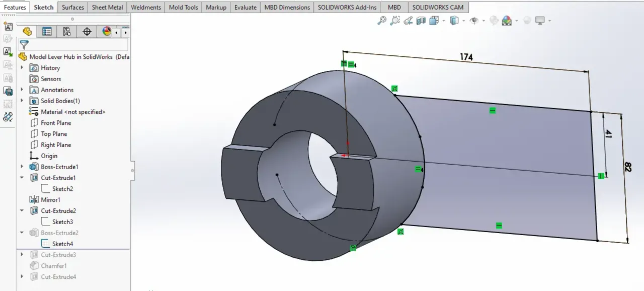The height and width of the screenshot is (291, 644).
Task: Open the Display Style dropdown arrow
Action: click(x=463, y=21)
